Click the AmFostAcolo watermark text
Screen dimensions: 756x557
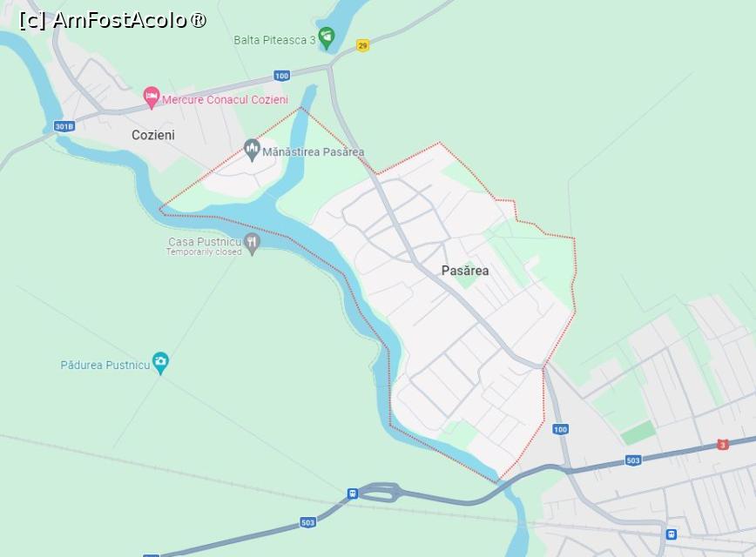click(113, 20)
